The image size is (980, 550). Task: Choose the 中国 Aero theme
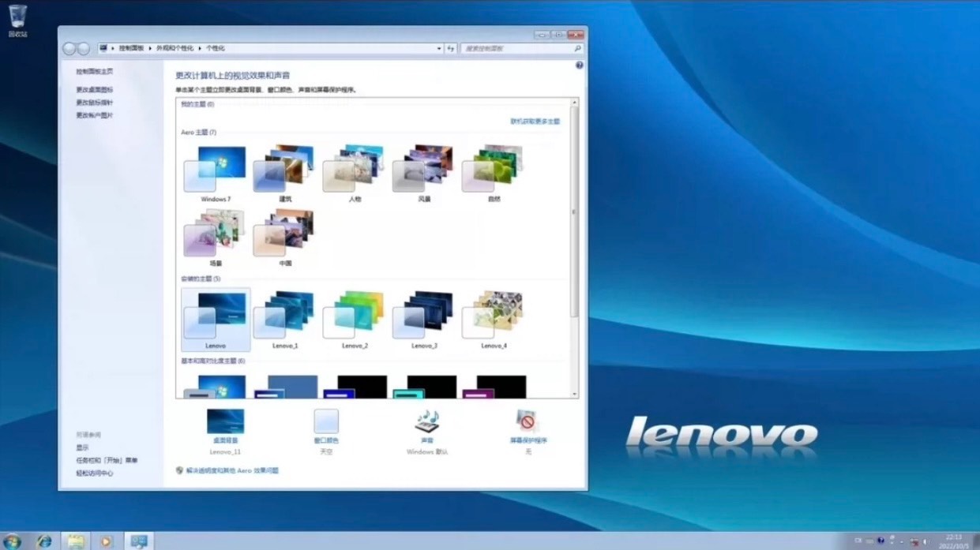point(284,238)
